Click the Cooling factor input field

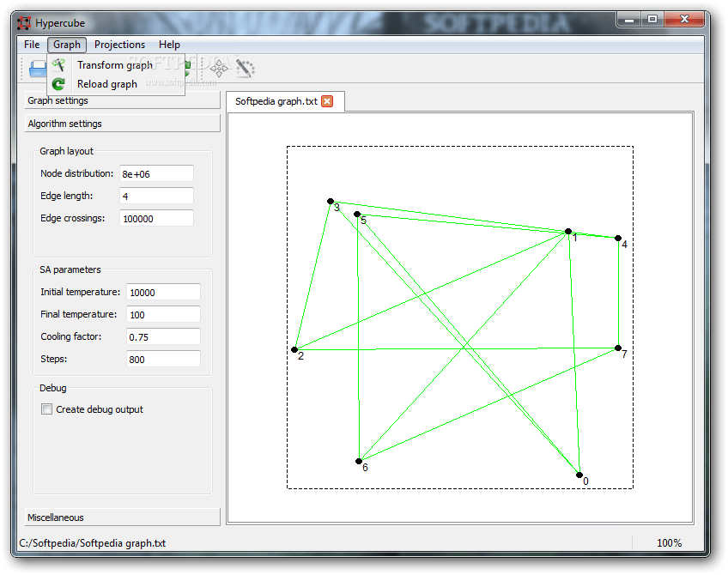[163, 336]
